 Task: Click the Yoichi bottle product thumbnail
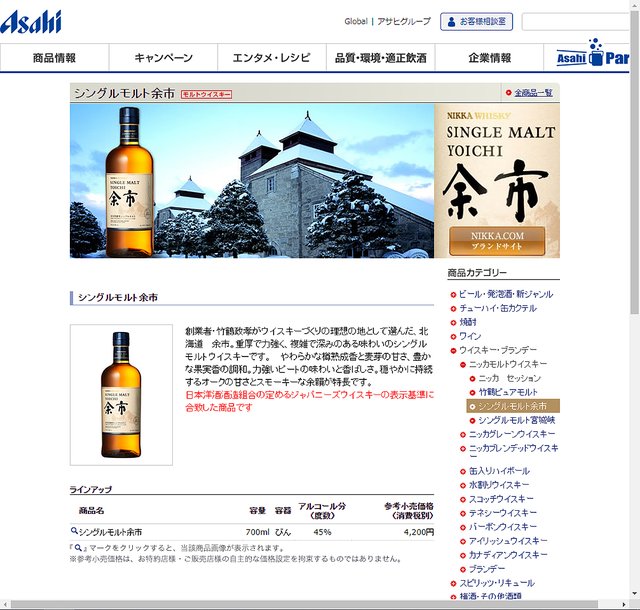[x=121, y=394]
